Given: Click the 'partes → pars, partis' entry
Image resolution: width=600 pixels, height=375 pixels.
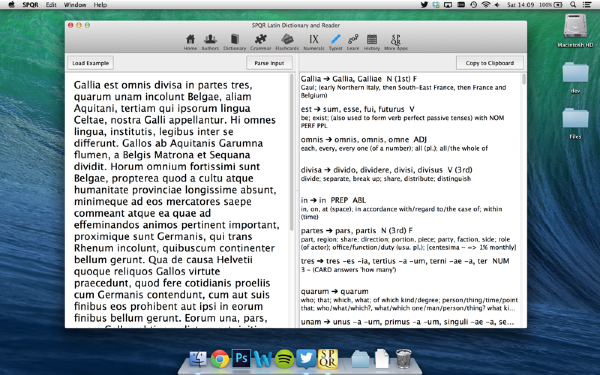Looking at the screenshot, I should (x=409, y=238).
